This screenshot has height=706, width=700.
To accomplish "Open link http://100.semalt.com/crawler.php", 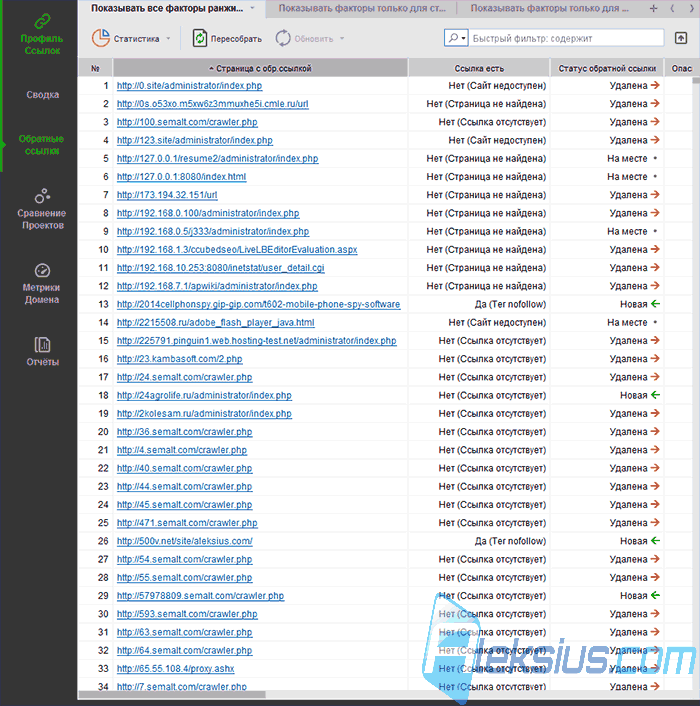I will [187, 122].
